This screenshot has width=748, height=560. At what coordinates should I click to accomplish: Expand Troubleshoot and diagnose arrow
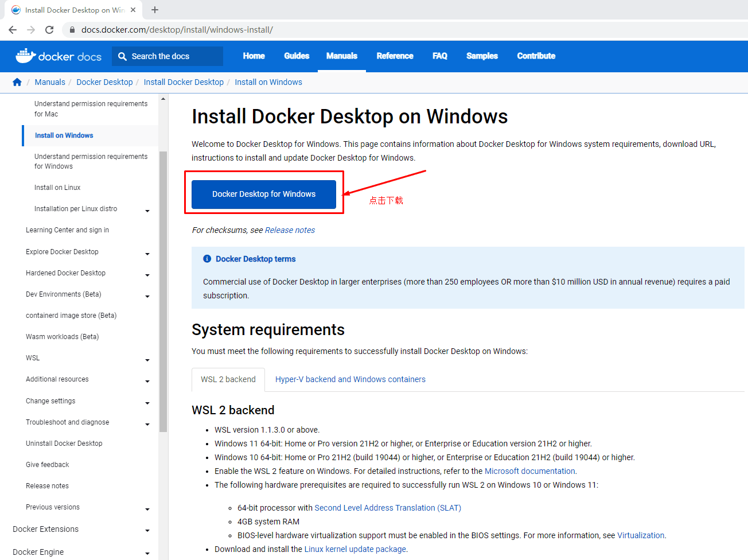[147, 424]
